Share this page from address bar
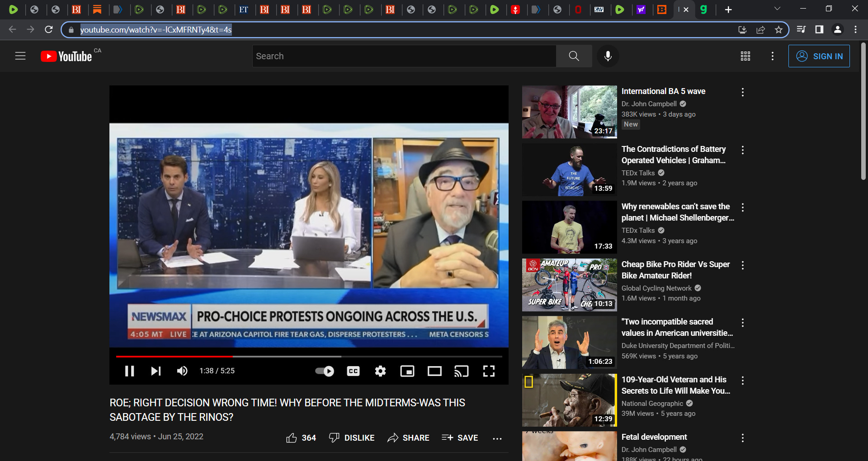This screenshot has width=868, height=461. (x=760, y=30)
